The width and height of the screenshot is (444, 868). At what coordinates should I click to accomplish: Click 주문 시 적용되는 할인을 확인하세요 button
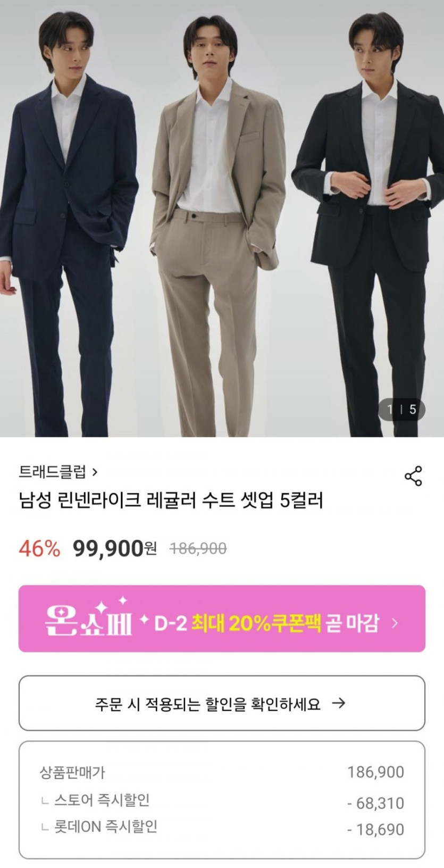(x=222, y=703)
